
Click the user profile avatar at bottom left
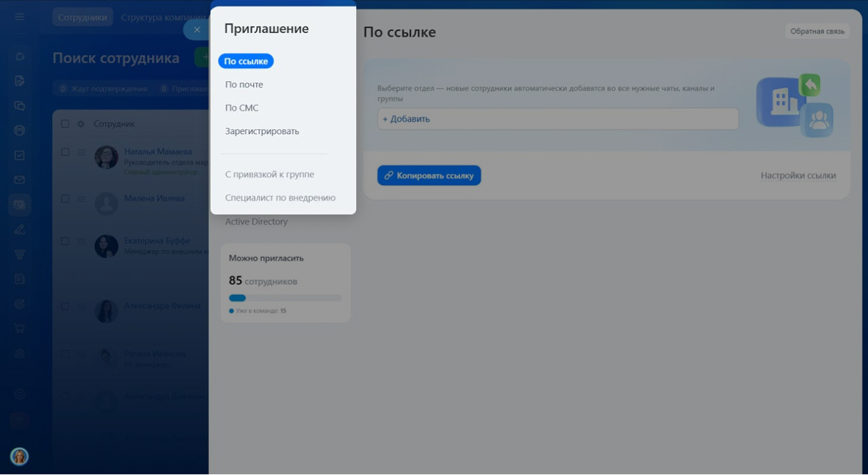19,456
